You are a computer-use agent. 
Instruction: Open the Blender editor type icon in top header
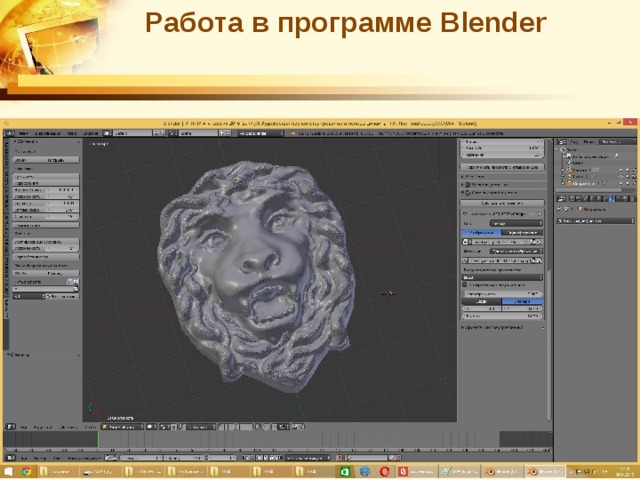click(x=9, y=133)
